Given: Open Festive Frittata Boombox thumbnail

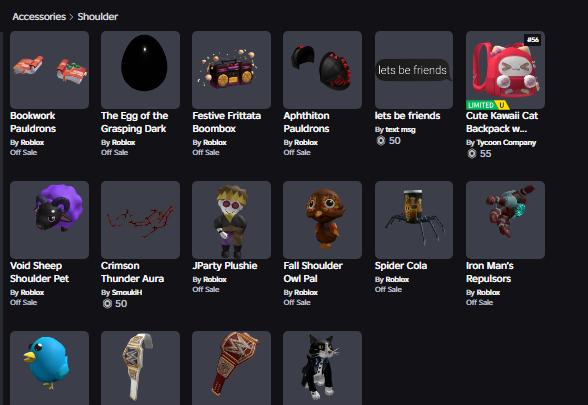Looking at the screenshot, I should point(231,70).
